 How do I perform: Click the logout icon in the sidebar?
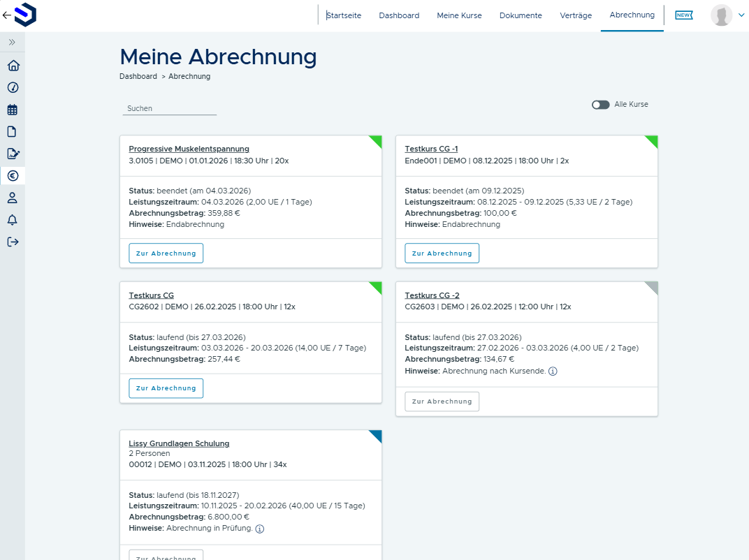(13, 242)
